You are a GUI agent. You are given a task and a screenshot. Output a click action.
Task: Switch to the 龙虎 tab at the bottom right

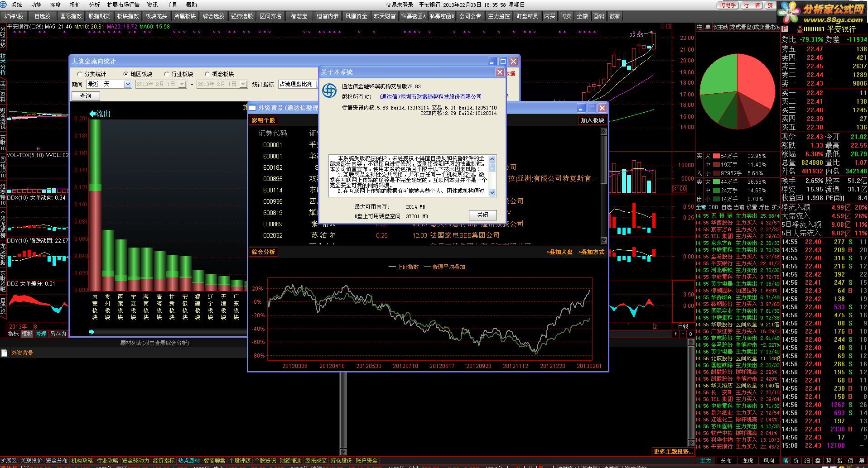click(x=747, y=461)
